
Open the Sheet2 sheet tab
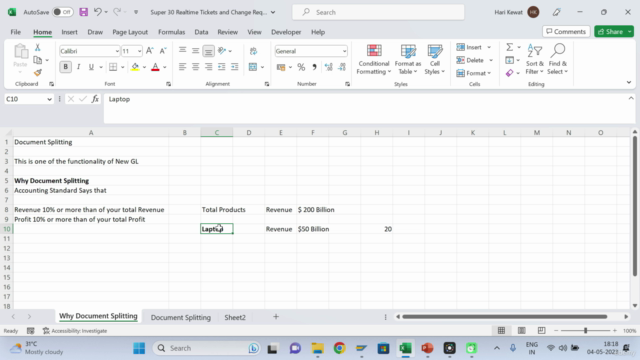click(235, 317)
